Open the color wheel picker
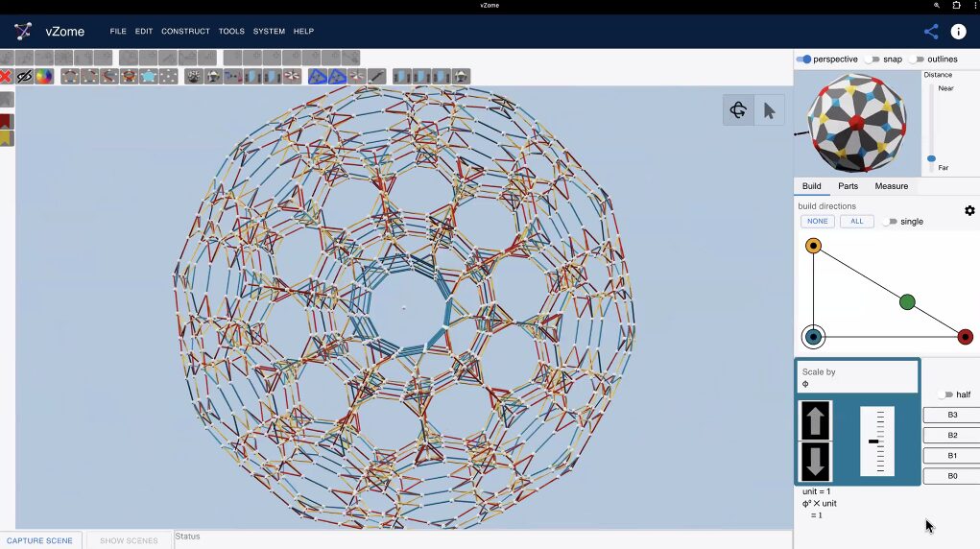The image size is (980, 549). click(44, 77)
